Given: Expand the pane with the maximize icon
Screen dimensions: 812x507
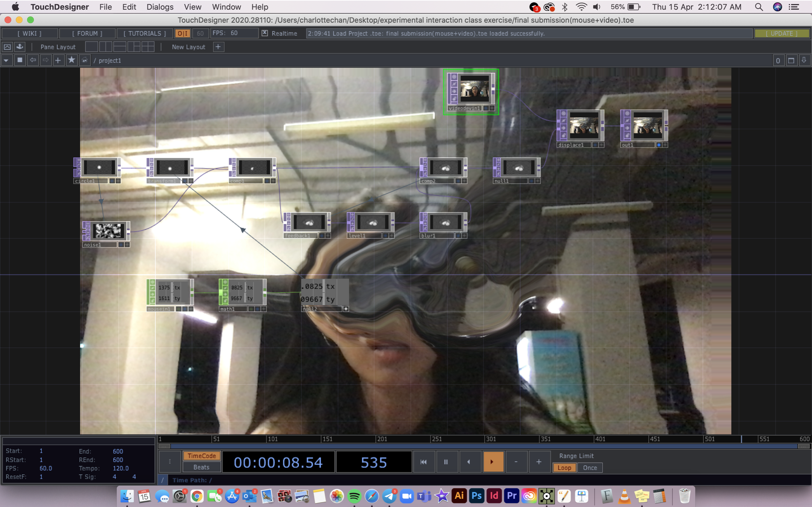Looking at the screenshot, I should click(791, 61).
